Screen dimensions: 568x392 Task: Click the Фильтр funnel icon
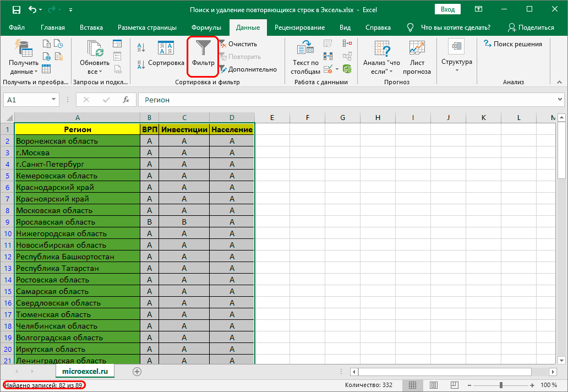point(203,48)
